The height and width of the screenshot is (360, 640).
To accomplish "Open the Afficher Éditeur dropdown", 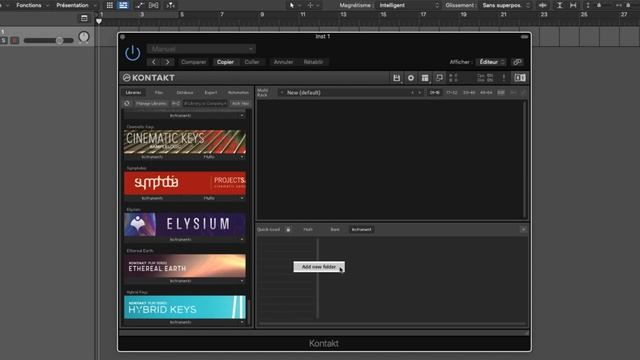I will click(491, 62).
